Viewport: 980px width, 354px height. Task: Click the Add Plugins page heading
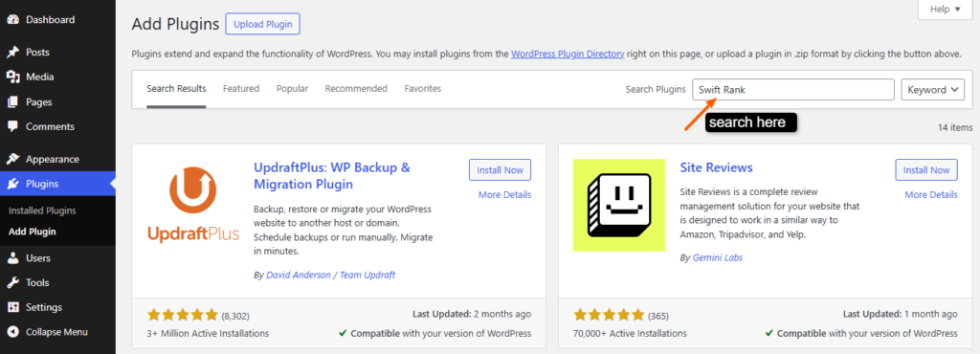pyautogui.click(x=176, y=24)
